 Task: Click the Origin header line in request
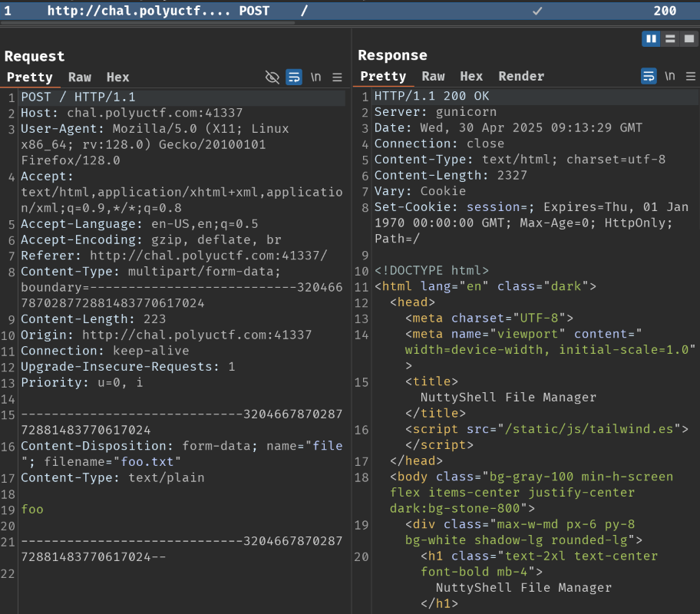click(x=166, y=335)
